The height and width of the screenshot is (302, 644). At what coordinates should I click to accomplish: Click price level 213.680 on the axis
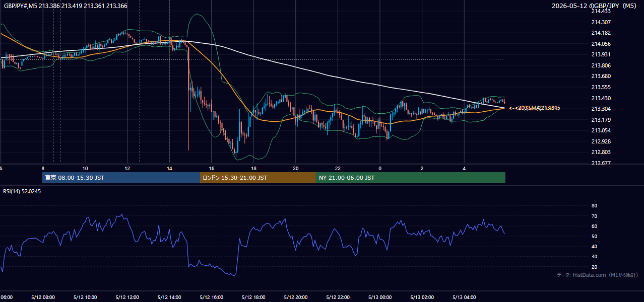click(601, 77)
